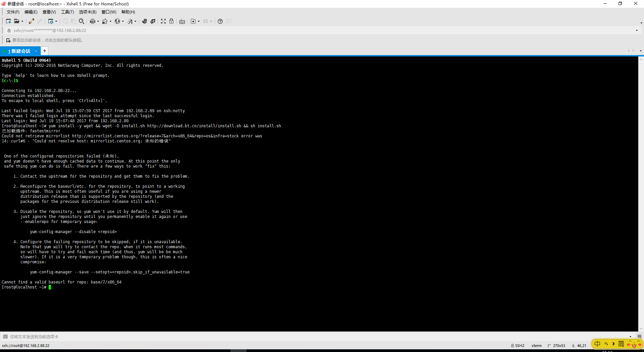This screenshot has height=352, width=644.
Task: Click the 270x53 terminal size indicator
Action: (556, 346)
